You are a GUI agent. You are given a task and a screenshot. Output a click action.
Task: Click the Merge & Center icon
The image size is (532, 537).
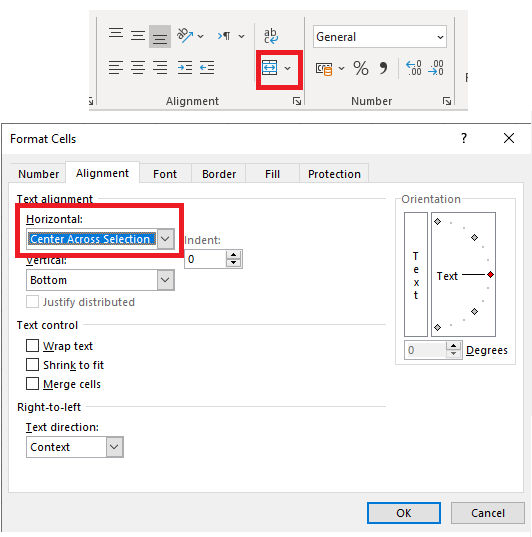[x=270, y=67]
